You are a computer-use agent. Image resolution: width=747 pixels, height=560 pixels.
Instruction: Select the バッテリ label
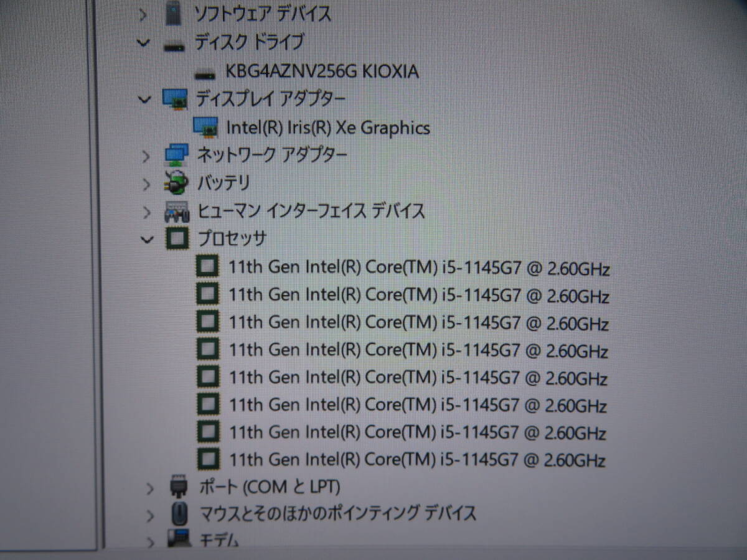click(x=224, y=183)
